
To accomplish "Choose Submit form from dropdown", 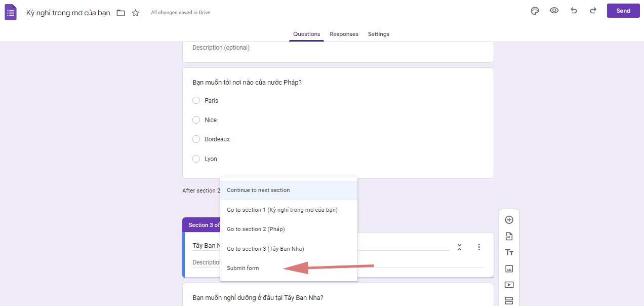I will click(x=243, y=268).
